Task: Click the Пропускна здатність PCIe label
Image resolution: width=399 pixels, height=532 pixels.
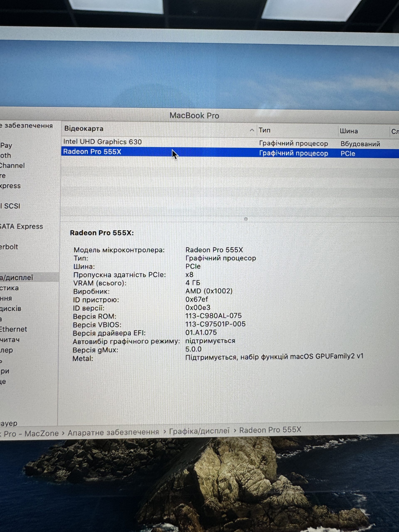Action: [119, 275]
